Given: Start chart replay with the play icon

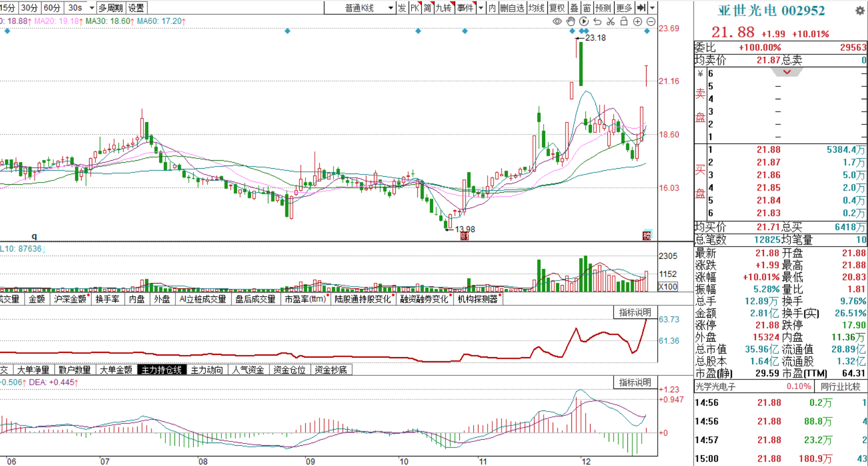Looking at the screenshot, I should [584, 21].
